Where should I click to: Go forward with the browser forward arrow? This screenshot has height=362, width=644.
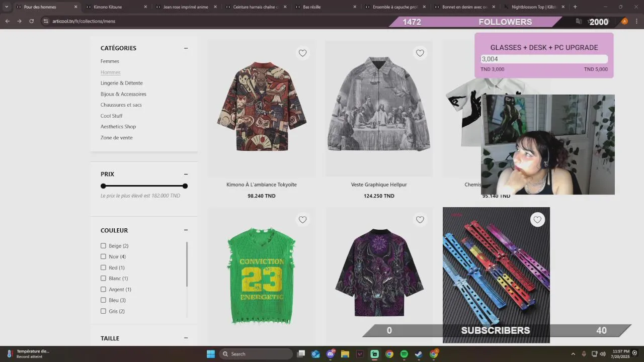click(19, 21)
